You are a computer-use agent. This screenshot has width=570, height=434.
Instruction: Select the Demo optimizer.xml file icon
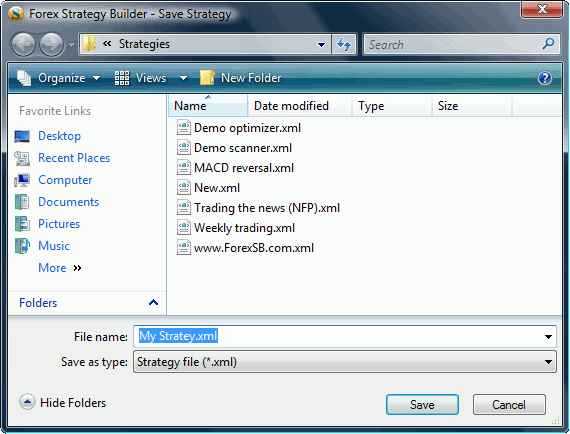tap(184, 128)
